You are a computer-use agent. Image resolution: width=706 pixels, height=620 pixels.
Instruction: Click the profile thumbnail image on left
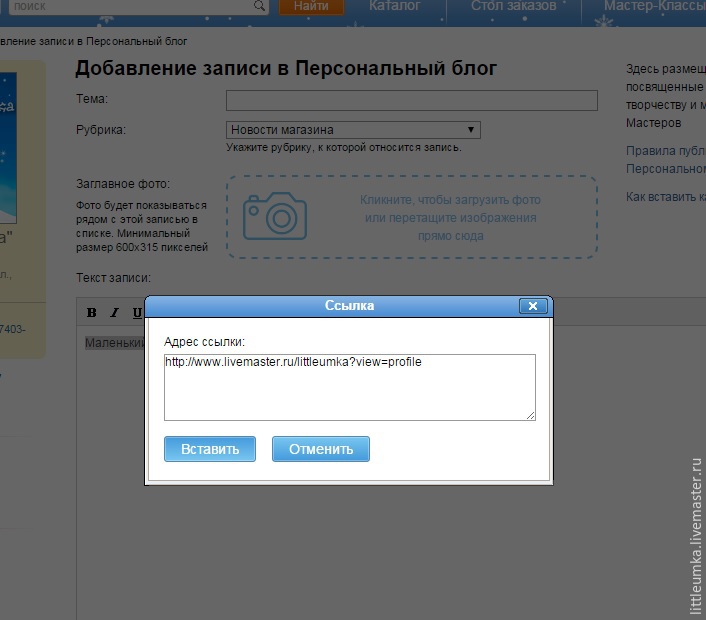[x=8, y=148]
